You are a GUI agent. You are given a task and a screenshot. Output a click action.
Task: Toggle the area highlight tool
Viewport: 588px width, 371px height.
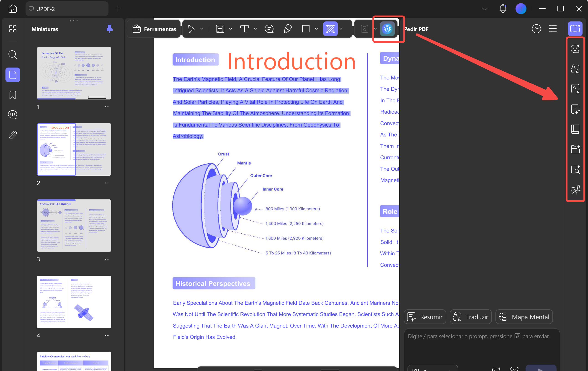point(330,29)
